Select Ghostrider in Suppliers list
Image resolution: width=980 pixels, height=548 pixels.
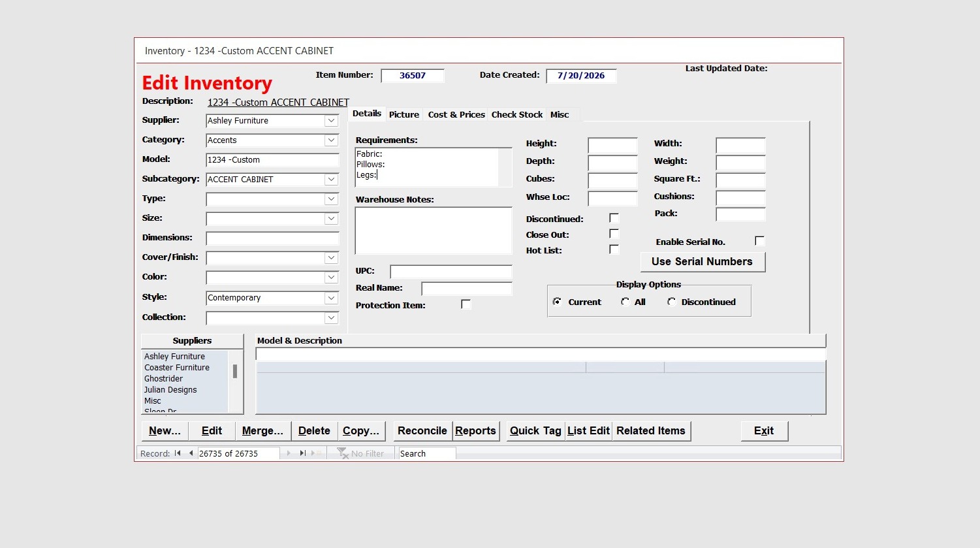(x=163, y=379)
